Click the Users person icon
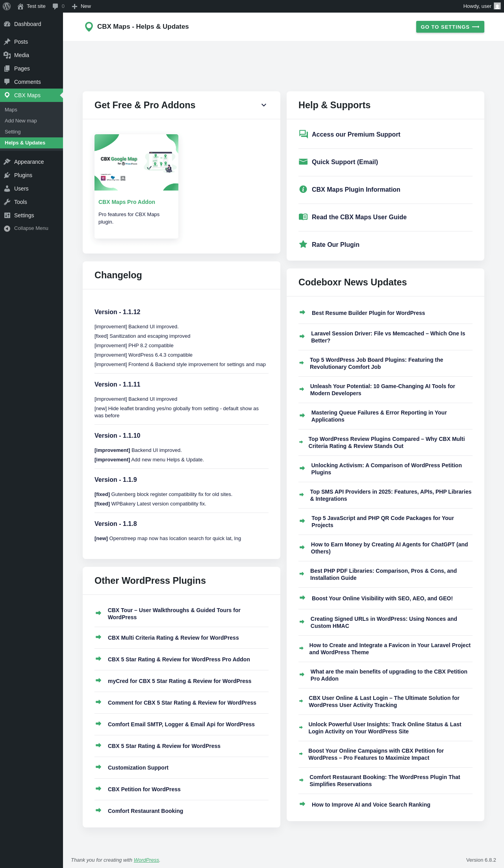 [7, 189]
